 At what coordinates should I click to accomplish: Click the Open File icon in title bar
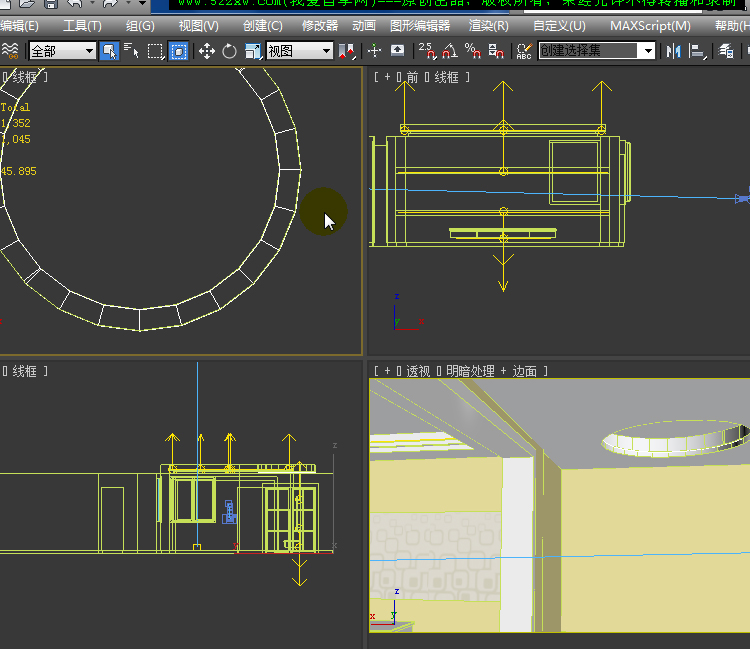point(27,4)
